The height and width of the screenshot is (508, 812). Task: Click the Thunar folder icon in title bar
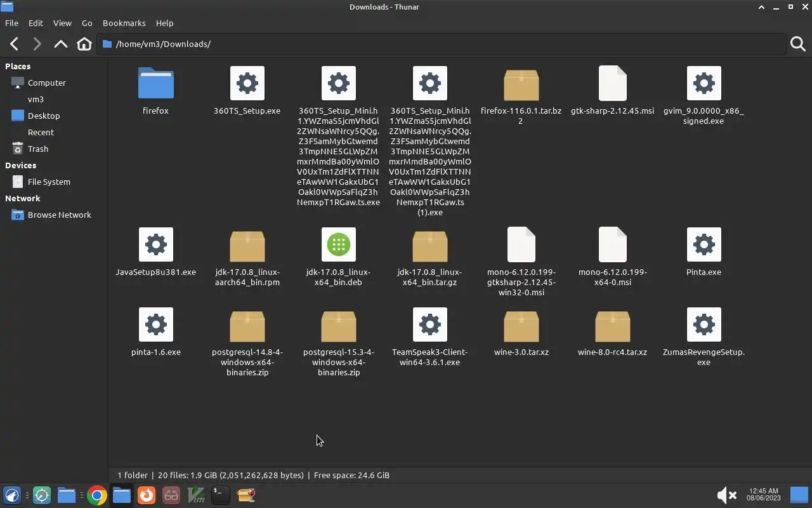click(x=7, y=7)
